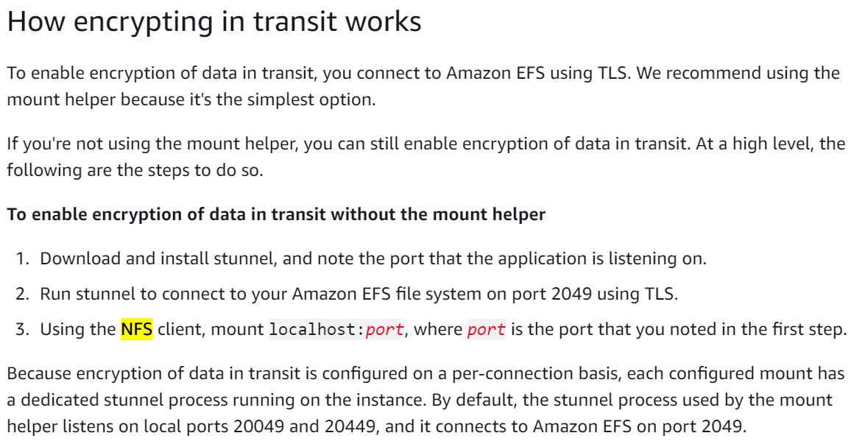
Task: Click the red italic 'port' after 'where'
Action: pos(486,329)
